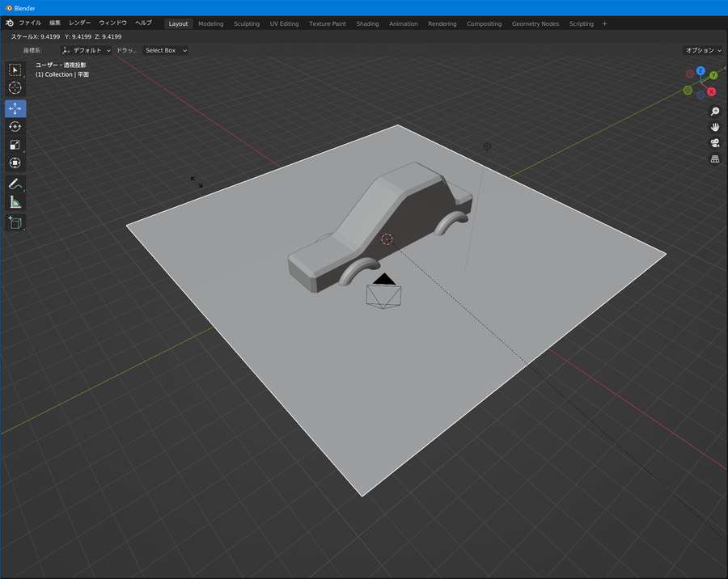Open the オプション dropdown

point(702,50)
